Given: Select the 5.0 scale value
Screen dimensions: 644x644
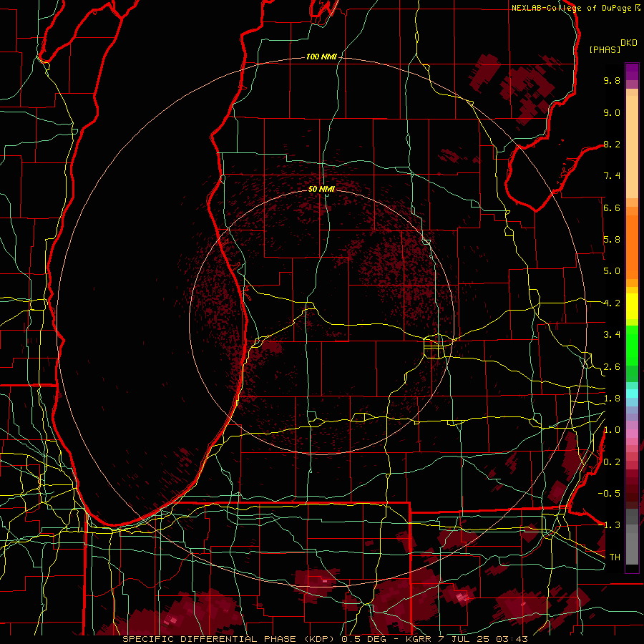Looking at the screenshot, I should [612, 271].
